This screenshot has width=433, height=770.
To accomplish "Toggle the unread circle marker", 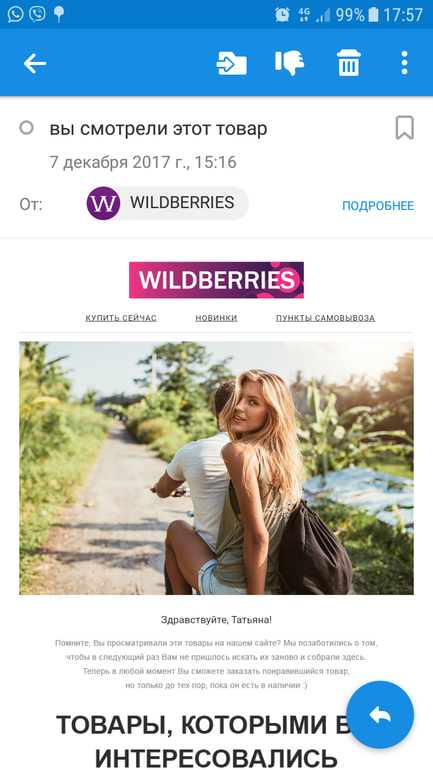I will [x=27, y=128].
